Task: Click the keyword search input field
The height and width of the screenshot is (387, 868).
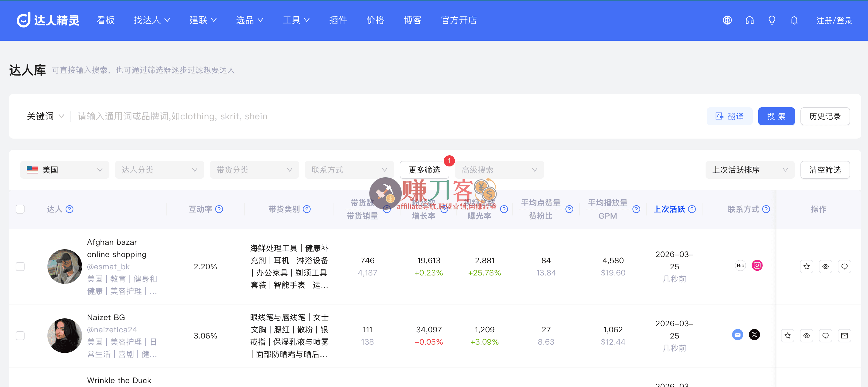Action: [x=236, y=116]
